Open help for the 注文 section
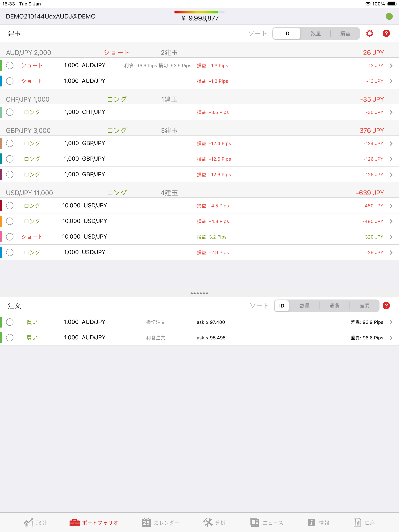 [x=386, y=306]
